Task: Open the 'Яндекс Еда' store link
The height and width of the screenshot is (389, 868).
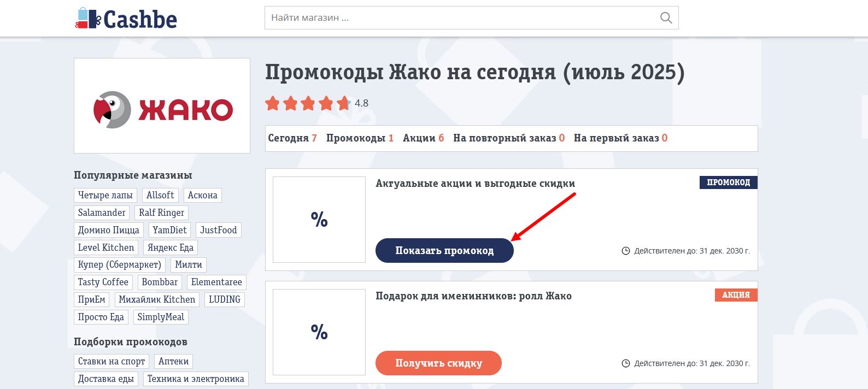Action: [171, 247]
